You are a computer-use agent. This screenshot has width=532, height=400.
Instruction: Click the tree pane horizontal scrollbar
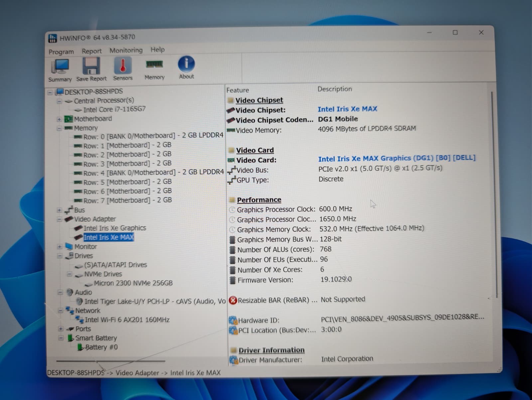[111, 361]
